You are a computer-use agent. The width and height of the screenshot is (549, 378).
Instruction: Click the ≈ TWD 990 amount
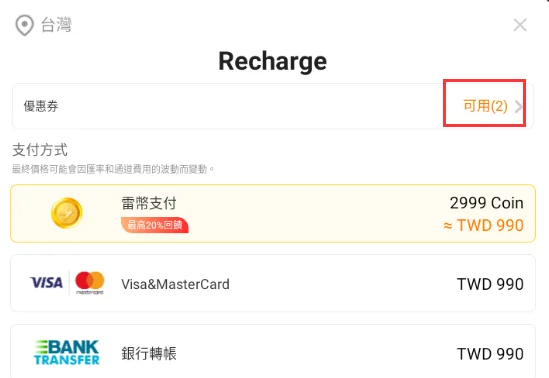(484, 225)
